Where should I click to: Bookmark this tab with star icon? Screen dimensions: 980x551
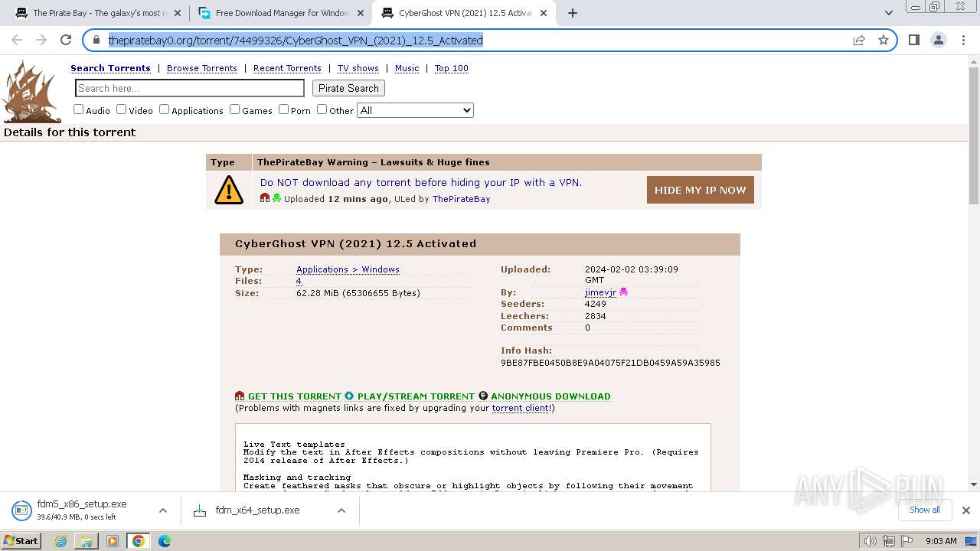tap(884, 40)
